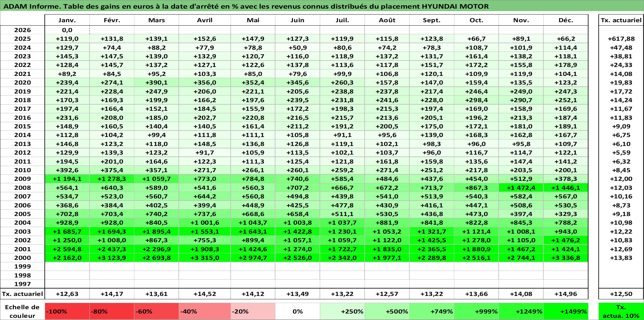The image size is (644, 320).
Task: Click the +211,2 cell for June 2015
Action: tap(297, 126)
